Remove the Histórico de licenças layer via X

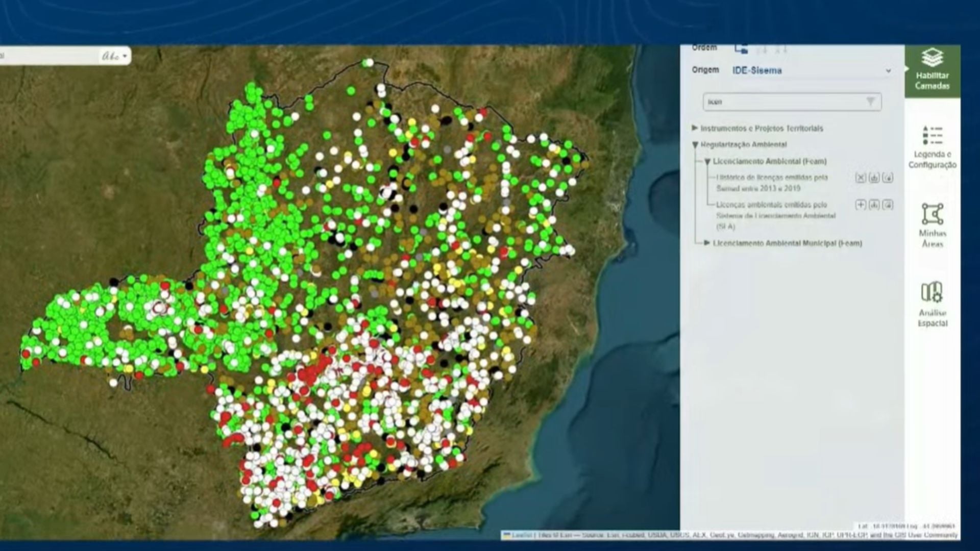tap(861, 178)
